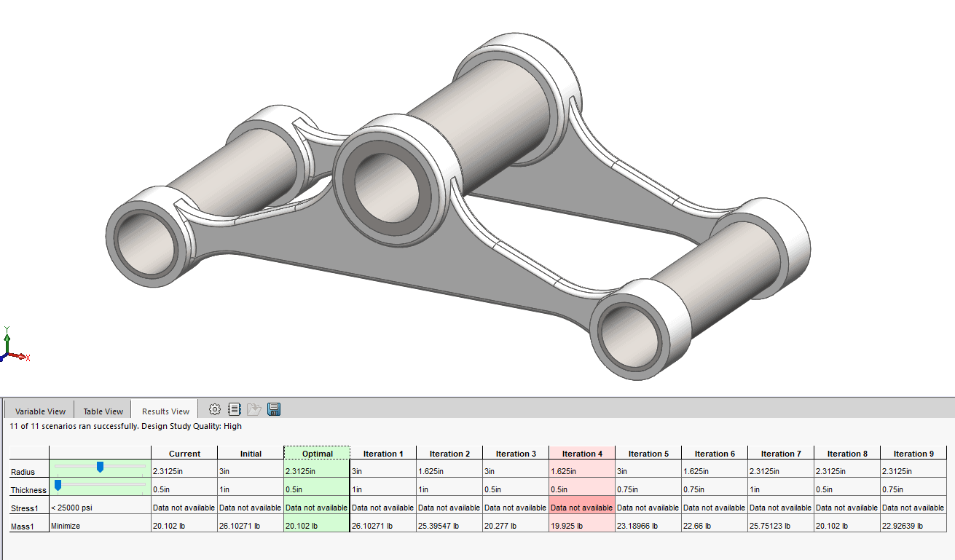
Task: Select the Results View tab
Action: pyautogui.click(x=165, y=411)
